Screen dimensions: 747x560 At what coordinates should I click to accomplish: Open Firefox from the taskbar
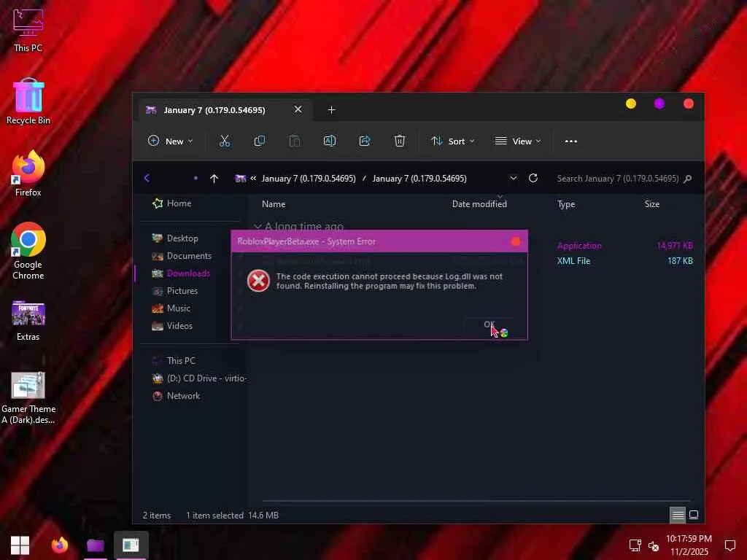point(60,545)
